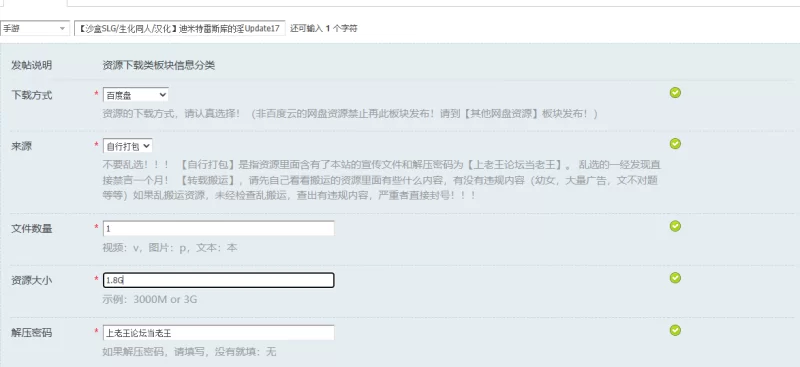
Task: Click the 资源大小 label
Action: click(32, 280)
